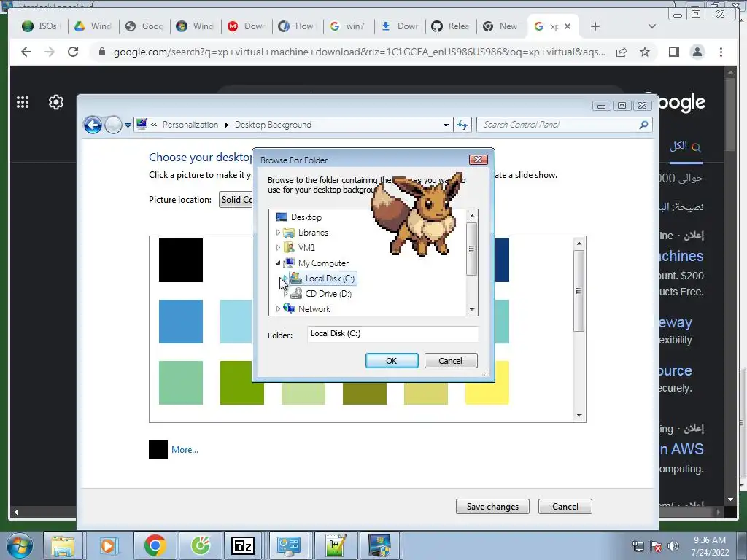This screenshot has width=747, height=560.
Task: Click the Action Center flag tray icon
Action: point(656,546)
